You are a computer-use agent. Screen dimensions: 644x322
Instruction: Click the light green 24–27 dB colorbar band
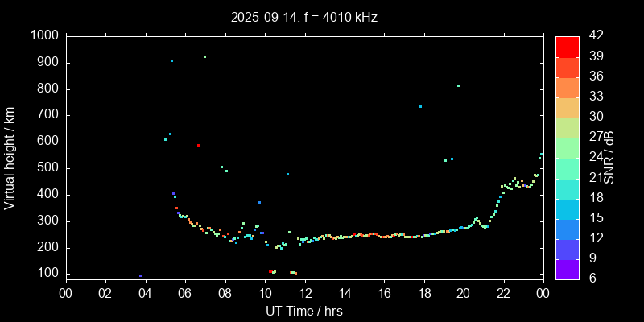point(567,147)
